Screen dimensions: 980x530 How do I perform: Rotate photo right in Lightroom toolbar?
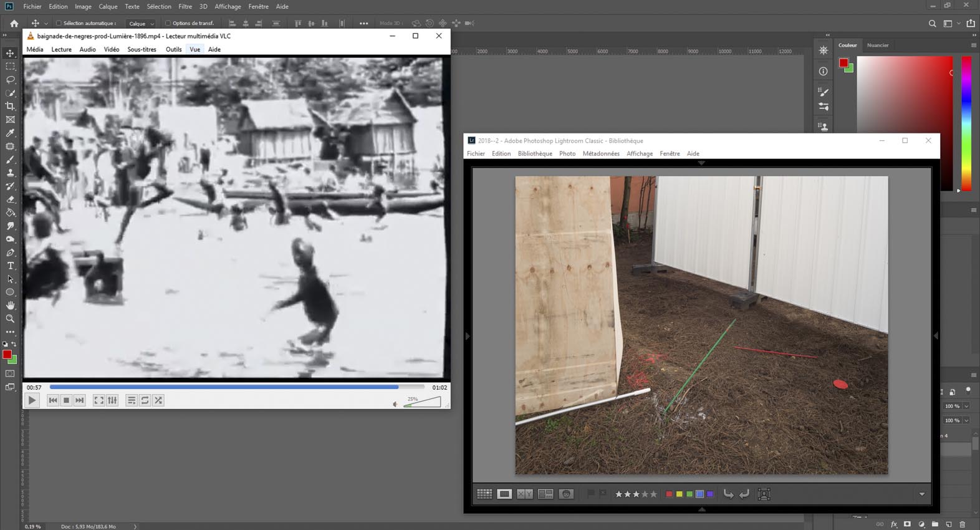[744, 494]
